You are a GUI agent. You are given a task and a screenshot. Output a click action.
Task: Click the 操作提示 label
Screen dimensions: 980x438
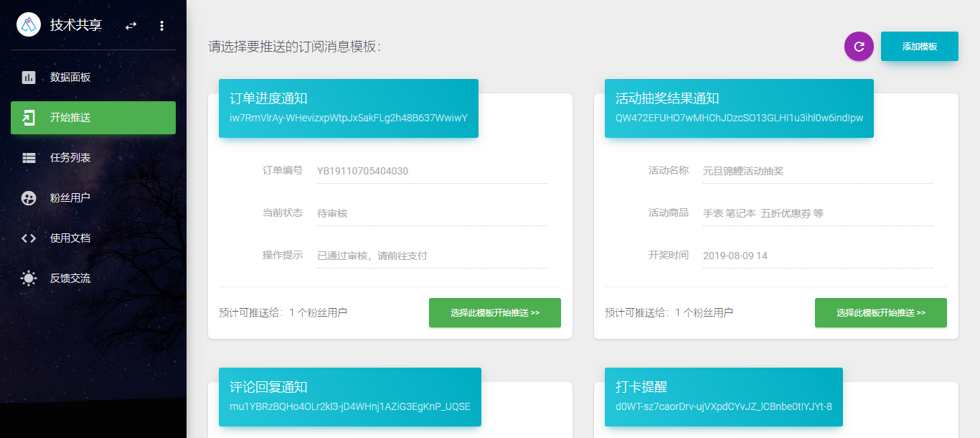click(x=283, y=256)
